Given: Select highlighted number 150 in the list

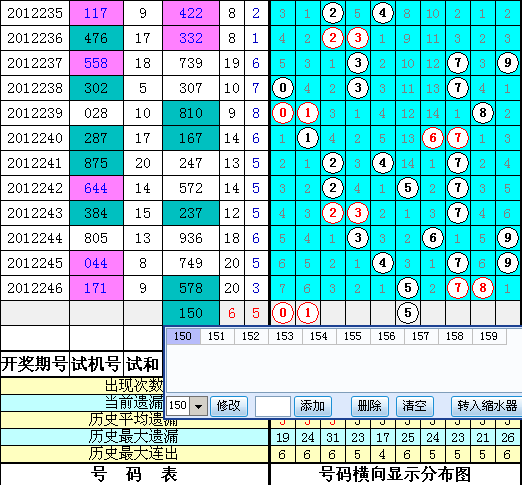Looking at the screenshot, I should [x=183, y=336].
